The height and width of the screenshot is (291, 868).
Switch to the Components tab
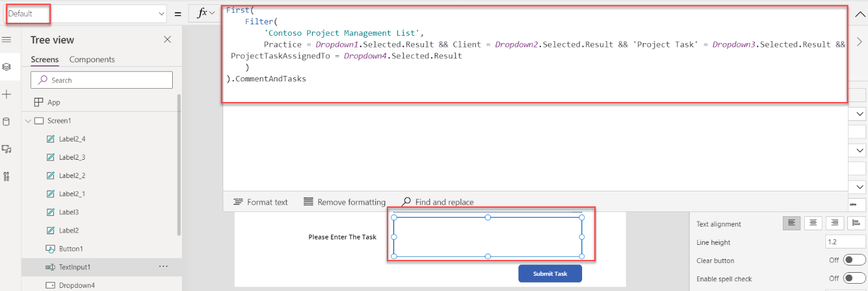tap(92, 60)
